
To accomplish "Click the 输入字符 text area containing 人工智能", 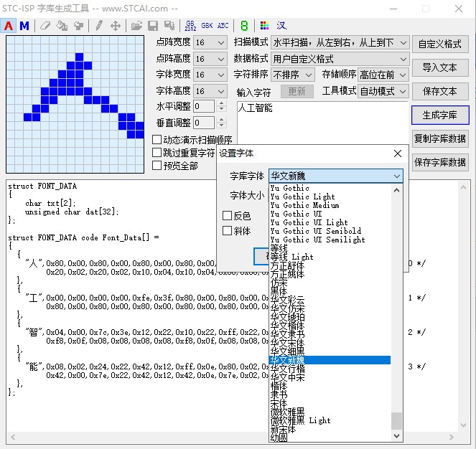I will [322, 123].
